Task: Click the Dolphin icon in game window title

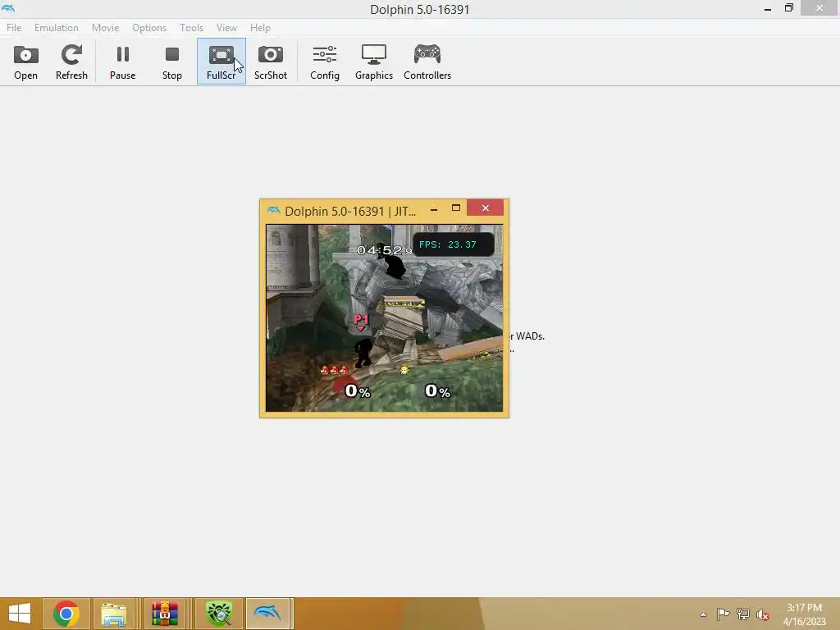Action: point(274,211)
